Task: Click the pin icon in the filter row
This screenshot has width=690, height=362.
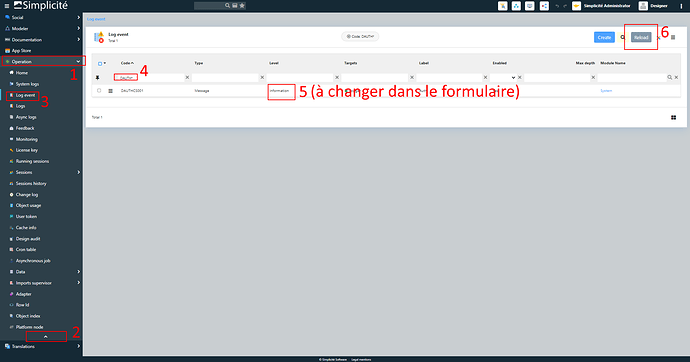Action: (x=98, y=77)
